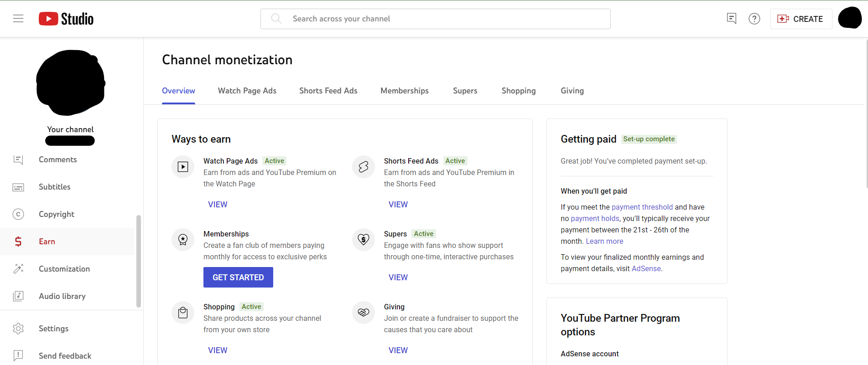Viewport: 868px width, 365px height.
Task: Click the AdSense account label
Action: (590, 354)
